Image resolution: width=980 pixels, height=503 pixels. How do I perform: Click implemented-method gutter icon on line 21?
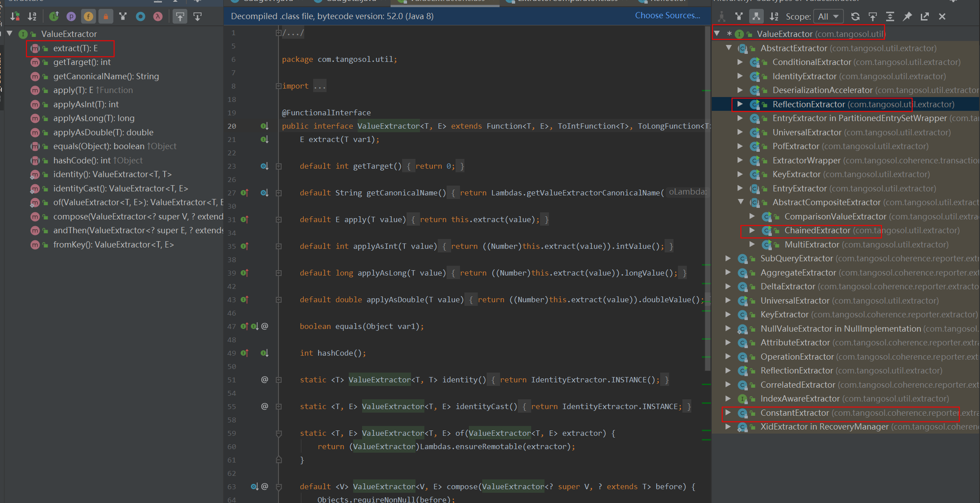click(264, 139)
